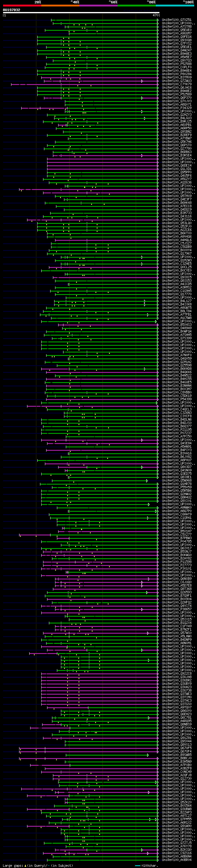Viewport: 197px width, 868px height.
Task: Select UniRef100_A8XPB1 entry
Action: pos(177,125)
